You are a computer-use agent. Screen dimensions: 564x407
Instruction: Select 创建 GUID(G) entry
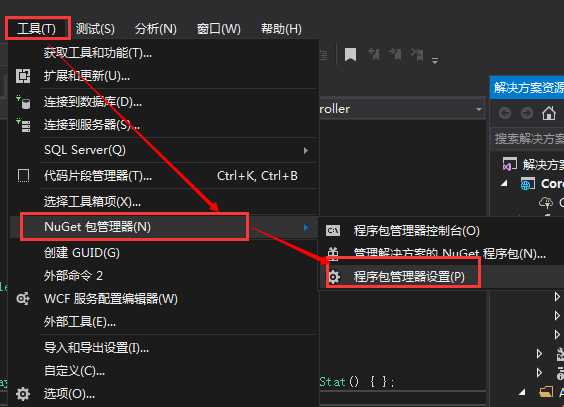[82, 253]
